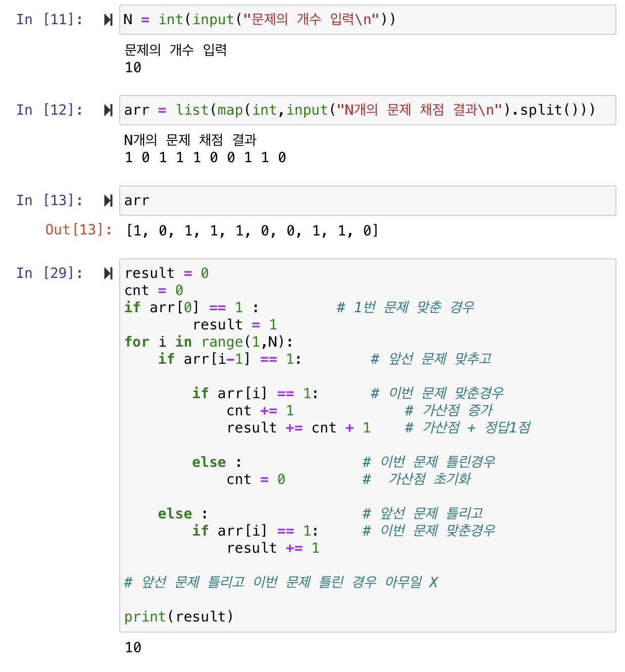Click the 'print(result)' line
This screenshot has width=625, height=672.
[179, 617]
